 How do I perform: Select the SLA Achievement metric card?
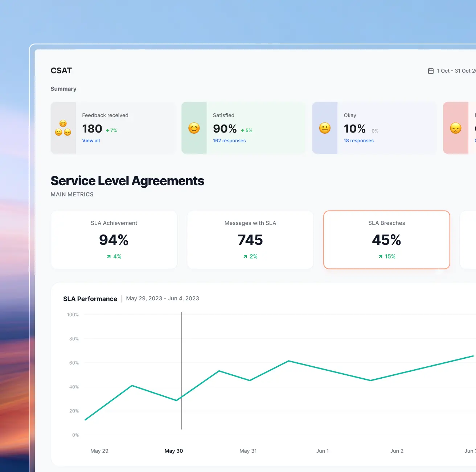(114, 240)
